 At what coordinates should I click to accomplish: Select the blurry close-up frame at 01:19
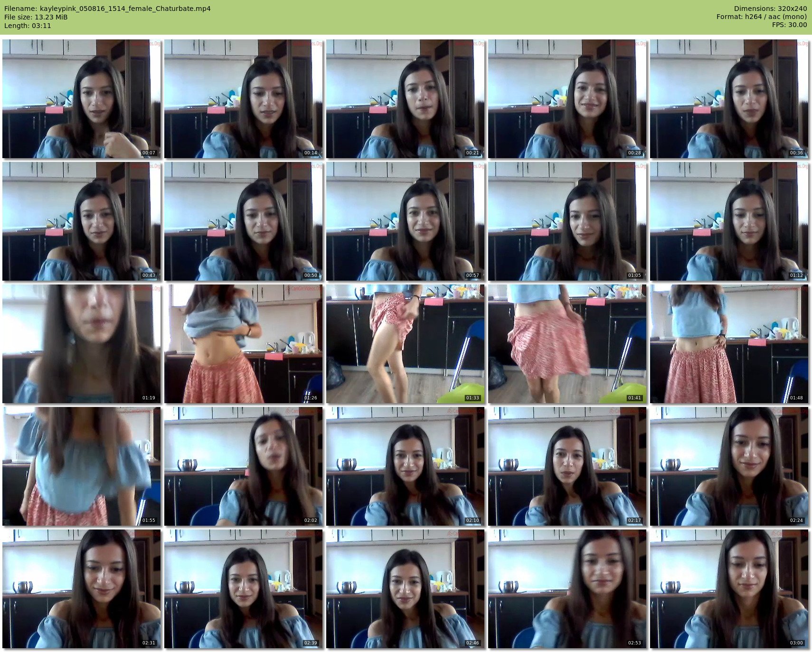[82, 344]
